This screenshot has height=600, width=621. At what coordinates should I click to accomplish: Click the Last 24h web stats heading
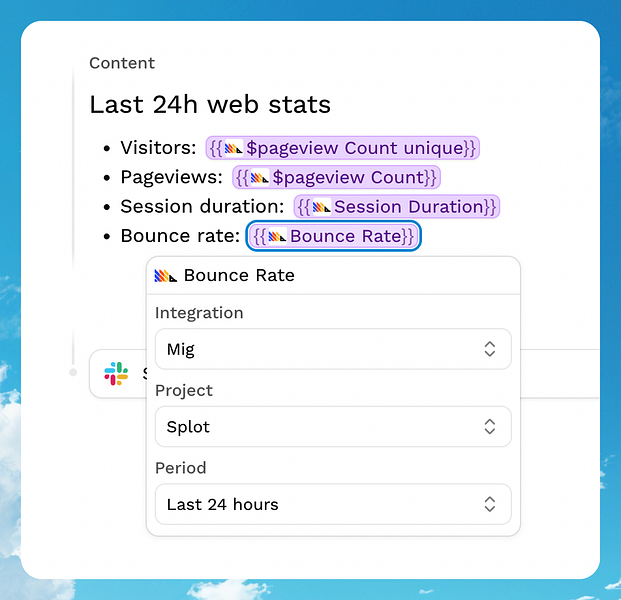(x=210, y=105)
